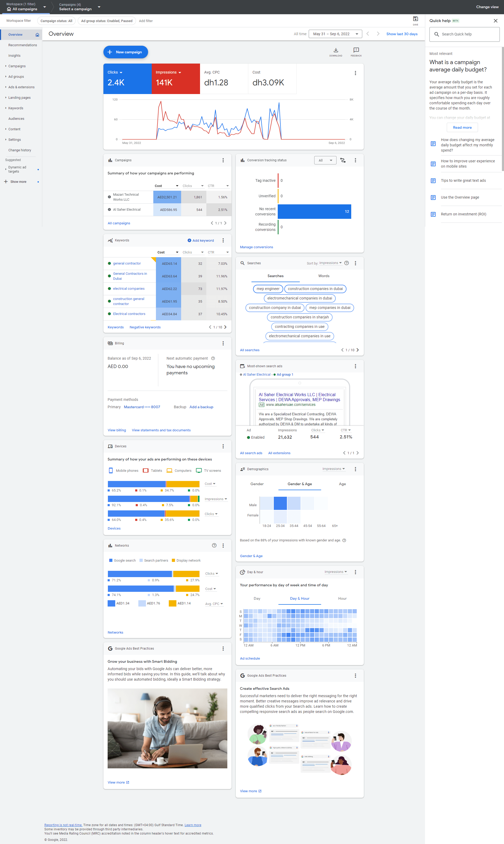
Task: Expand the Conversion tracking All dropdown
Action: point(325,160)
